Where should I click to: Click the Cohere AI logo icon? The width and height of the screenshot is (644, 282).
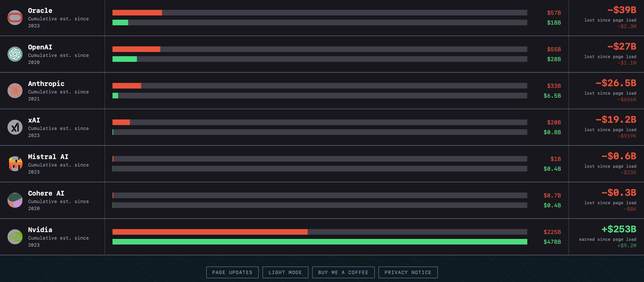click(x=15, y=200)
